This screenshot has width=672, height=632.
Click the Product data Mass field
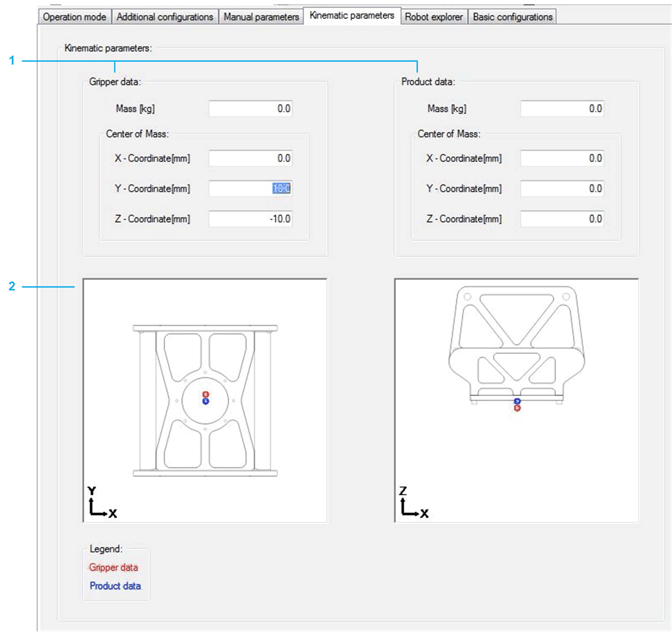point(562,109)
